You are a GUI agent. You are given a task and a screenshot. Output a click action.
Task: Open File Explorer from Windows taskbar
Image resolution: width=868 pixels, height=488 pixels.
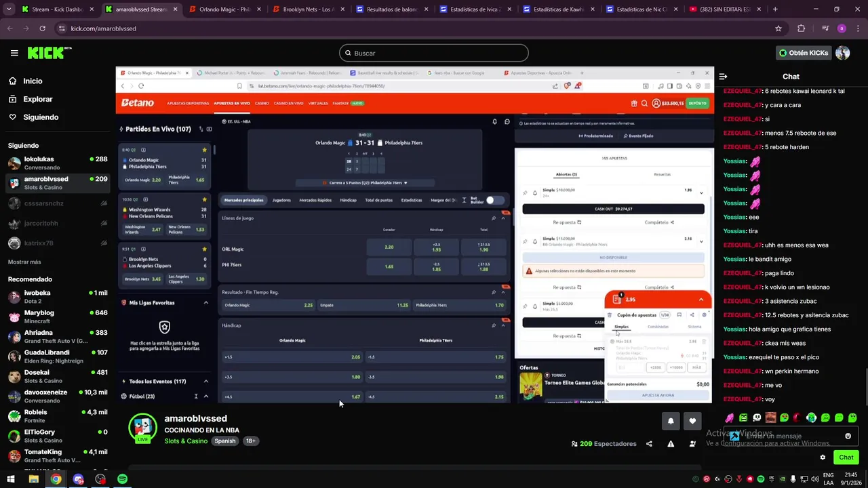[33, 479]
